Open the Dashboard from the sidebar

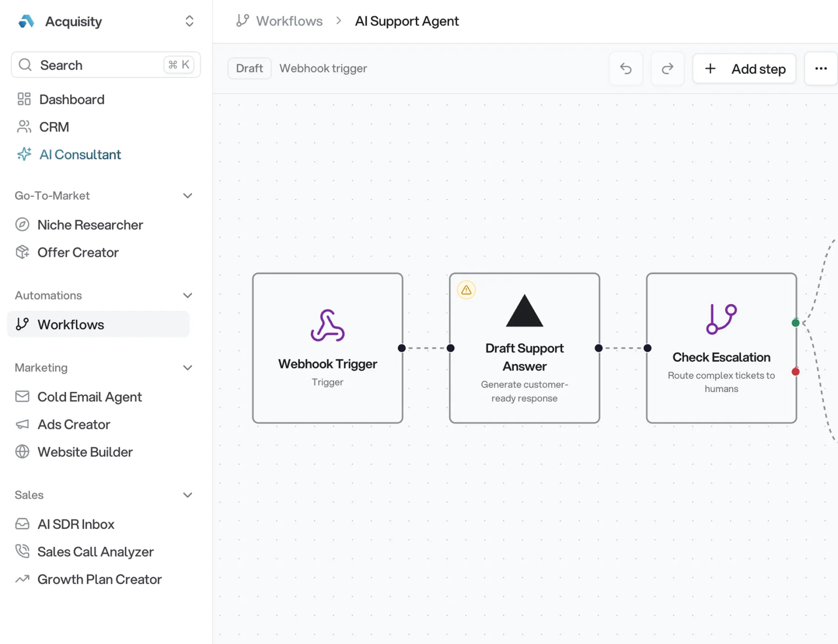tap(72, 99)
